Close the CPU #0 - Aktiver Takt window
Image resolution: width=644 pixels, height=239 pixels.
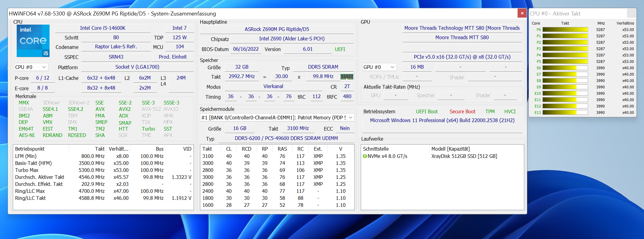[x=632, y=13]
